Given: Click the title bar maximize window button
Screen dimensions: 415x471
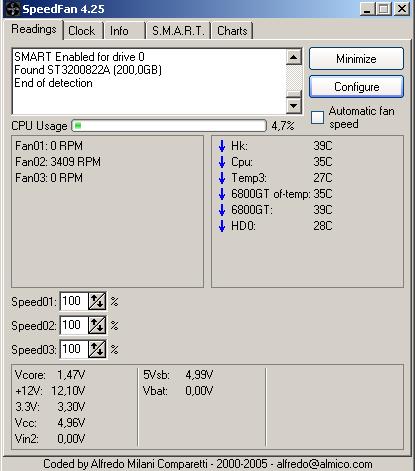Looking at the screenshot, I should [384, 9].
